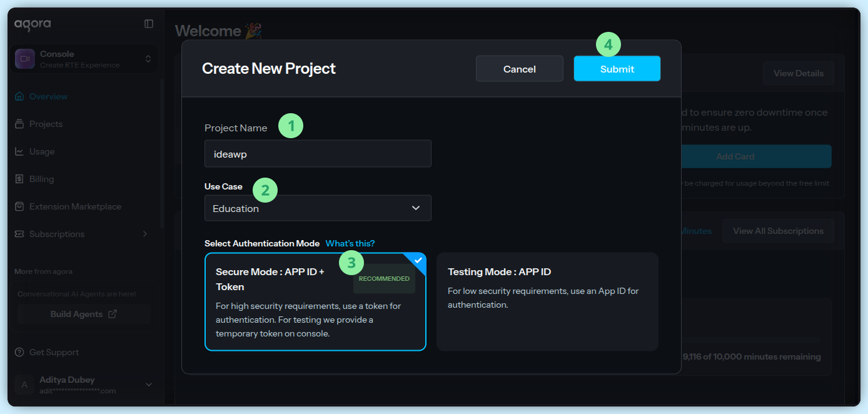Click the Billing receipt icon
This screenshot has width=868, height=414.
[x=19, y=179]
